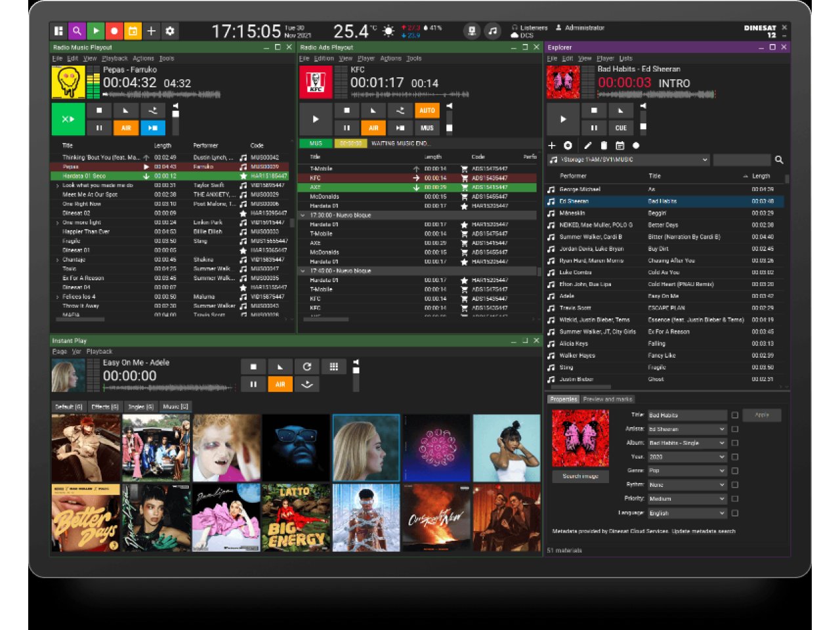
Task: Click the music note round icon in top bar
Action: 493,31
